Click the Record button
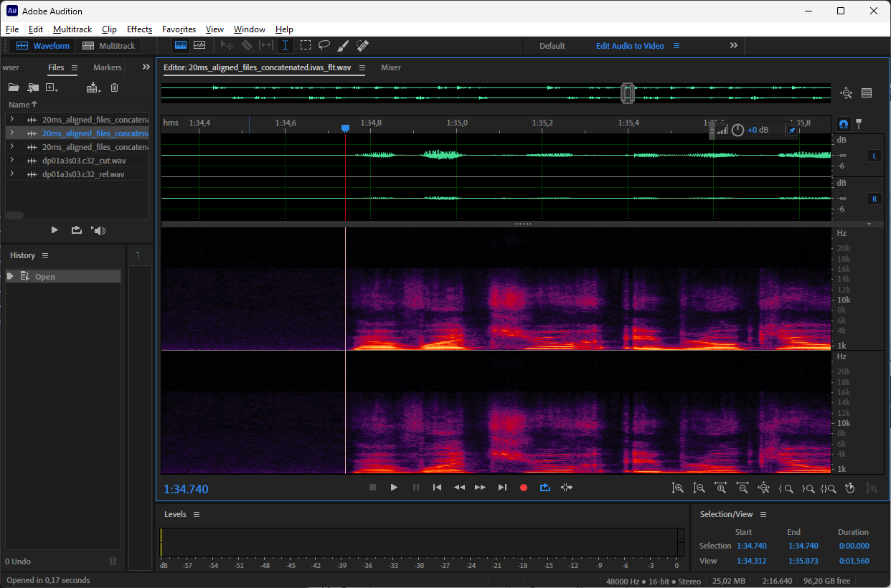Screen dimensions: 891x588 coord(524,488)
